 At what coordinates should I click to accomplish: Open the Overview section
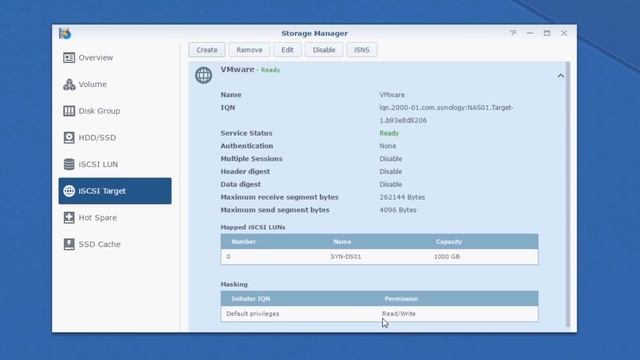point(115,58)
